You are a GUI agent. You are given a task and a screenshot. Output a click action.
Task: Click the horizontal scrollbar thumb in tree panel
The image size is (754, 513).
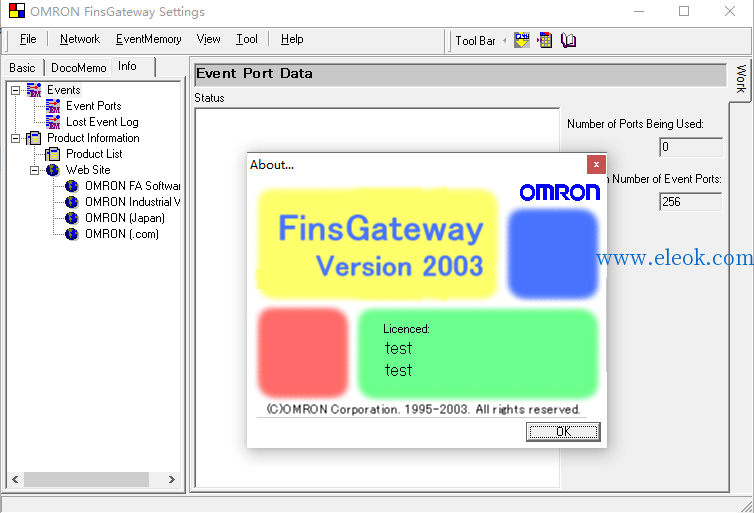[87, 479]
